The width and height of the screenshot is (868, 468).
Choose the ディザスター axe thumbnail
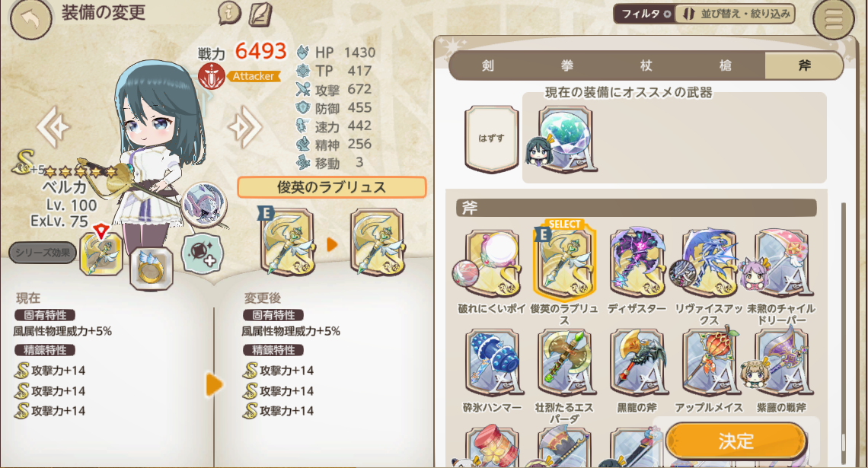click(x=637, y=262)
